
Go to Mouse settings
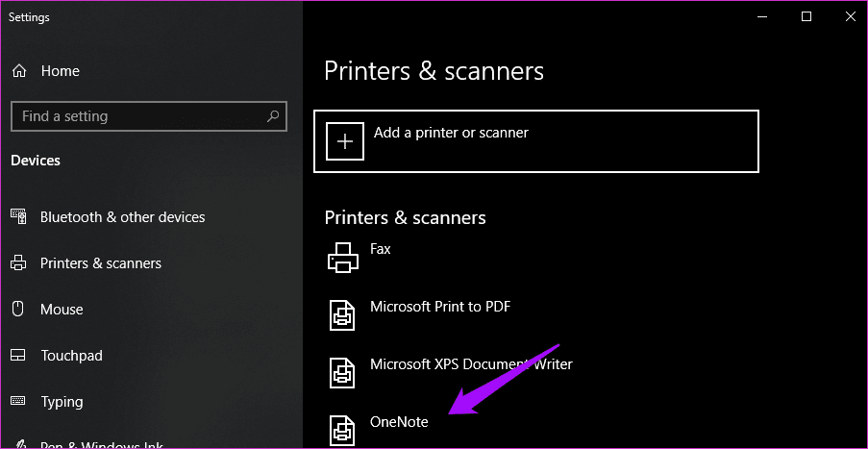point(62,310)
